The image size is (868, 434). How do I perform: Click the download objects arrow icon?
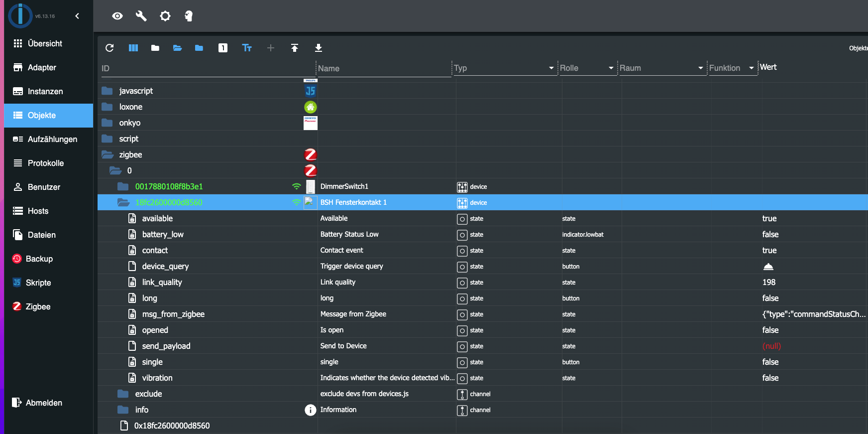pos(319,48)
